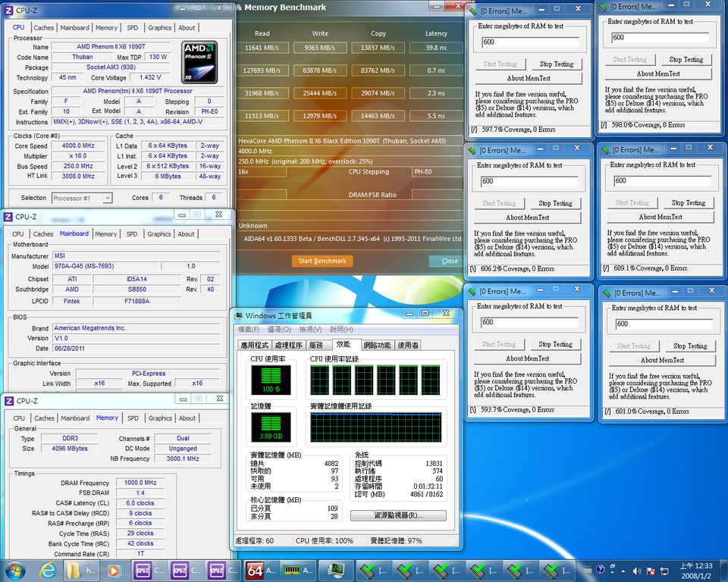Open About tab in the bottom CPU-Z Memory window
The image size is (728, 582).
(187, 418)
